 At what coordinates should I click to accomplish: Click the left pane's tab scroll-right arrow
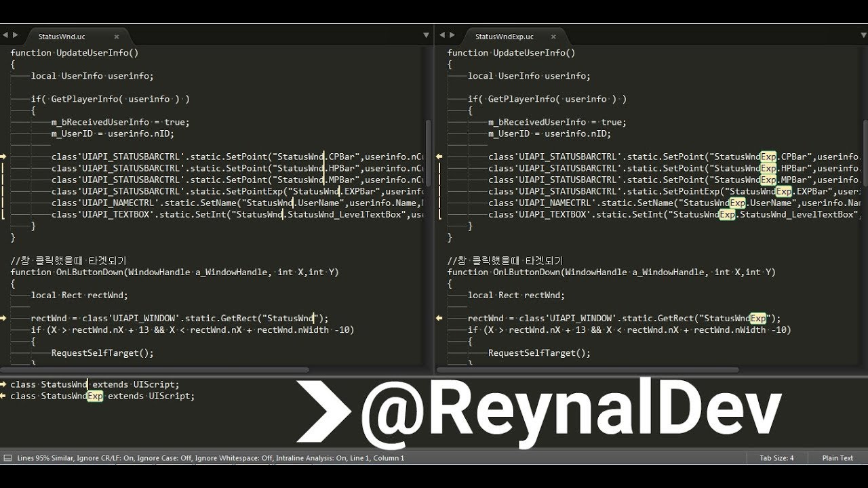click(x=15, y=35)
